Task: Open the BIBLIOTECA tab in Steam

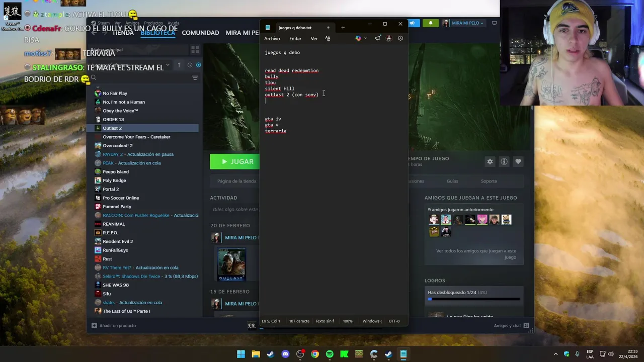Action: pyautogui.click(x=158, y=33)
